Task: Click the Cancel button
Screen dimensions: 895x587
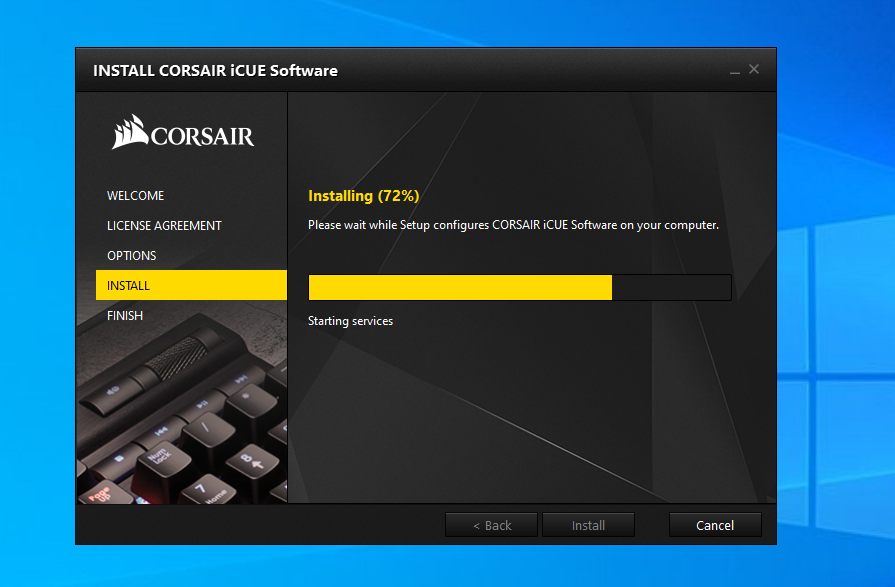Action: (x=715, y=525)
